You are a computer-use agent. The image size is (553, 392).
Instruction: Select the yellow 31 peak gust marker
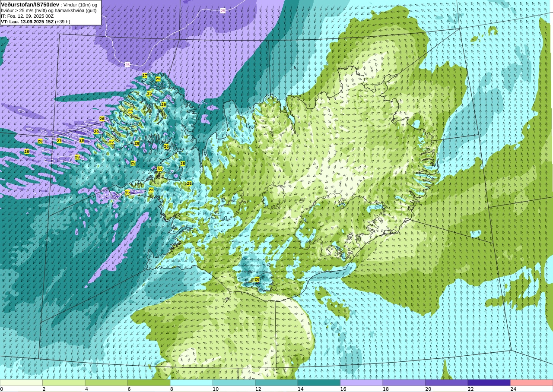(x=160, y=169)
